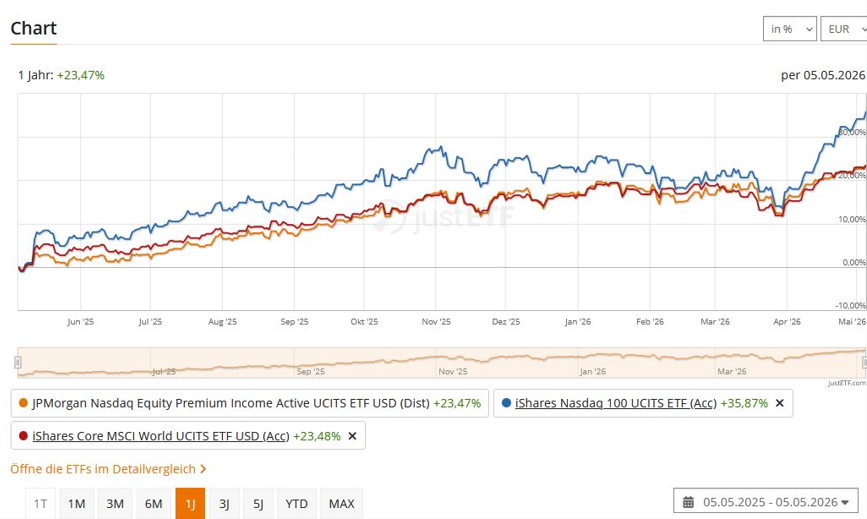Select the 6M time range tab
Screen dimensions: 867x519
[154, 504]
